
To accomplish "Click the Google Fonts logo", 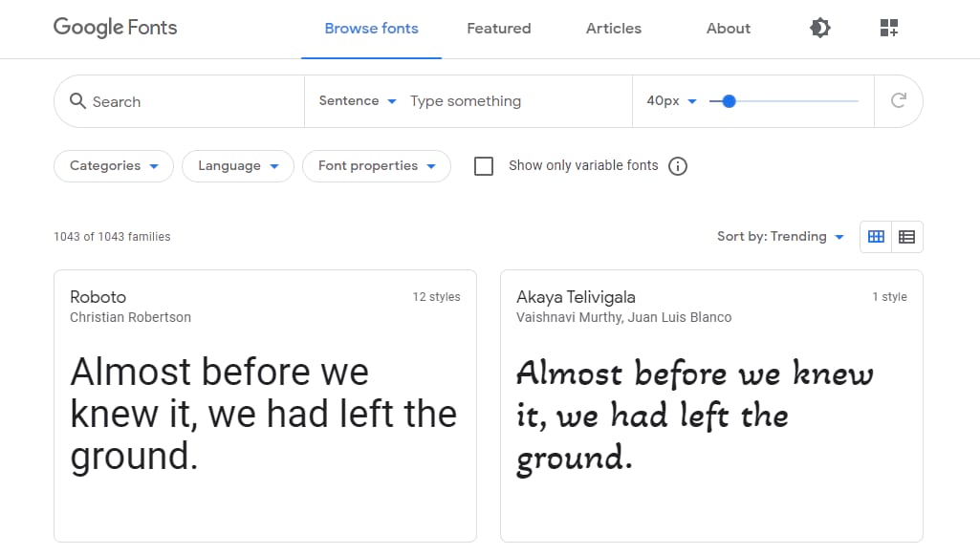I will pyautogui.click(x=114, y=28).
